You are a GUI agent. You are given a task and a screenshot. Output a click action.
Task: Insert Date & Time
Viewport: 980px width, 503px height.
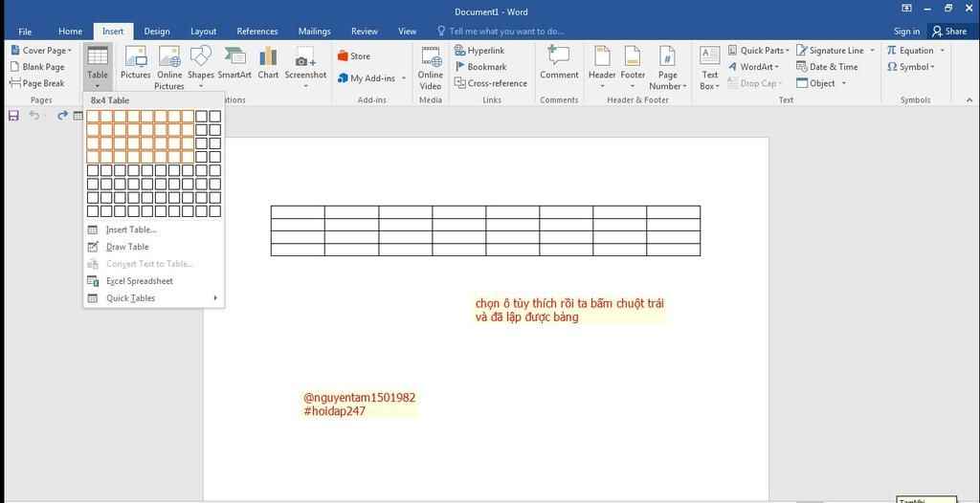[827, 67]
